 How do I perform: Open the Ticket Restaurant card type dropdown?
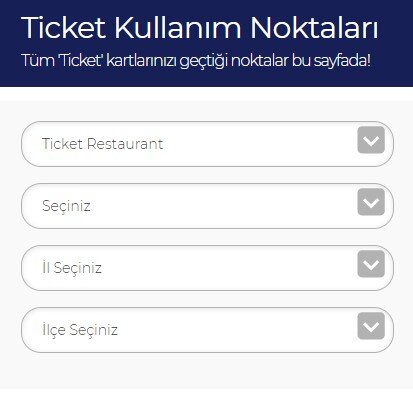click(207, 144)
